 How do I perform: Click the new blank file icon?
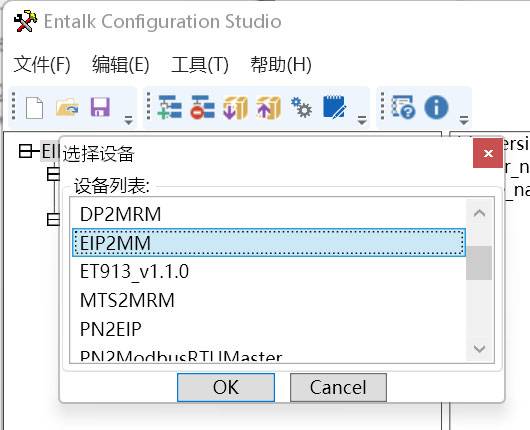(34, 108)
